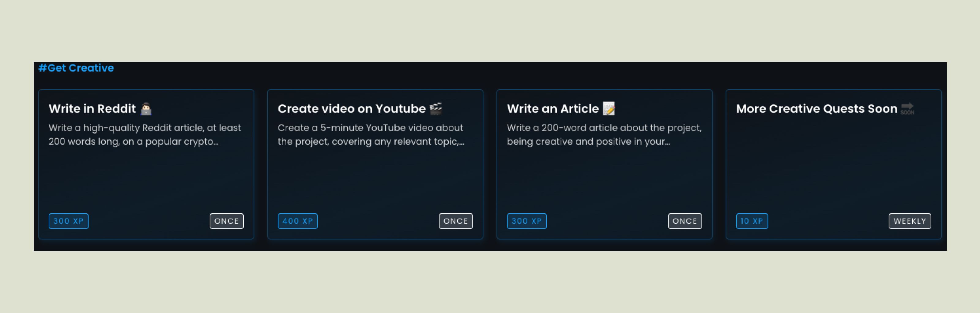Expand the truncated 200-word article description
980x313 pixels.
[x=604, y=134]
